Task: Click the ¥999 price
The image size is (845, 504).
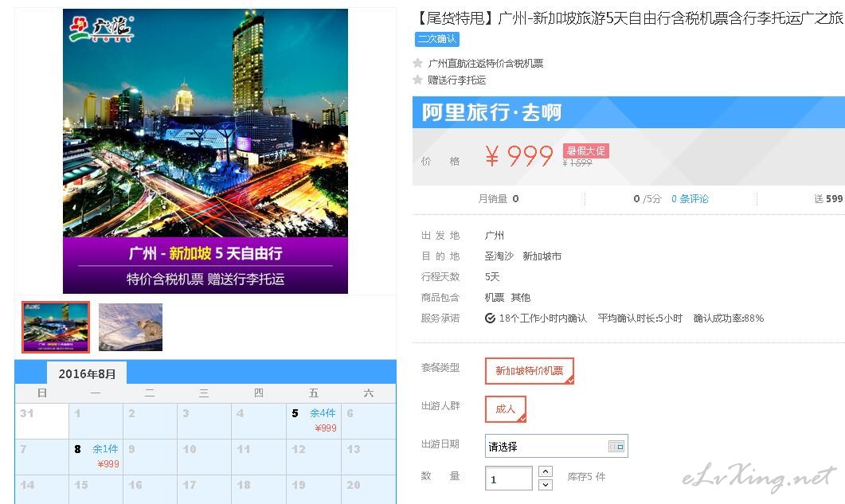Action: tap(519, 156)
